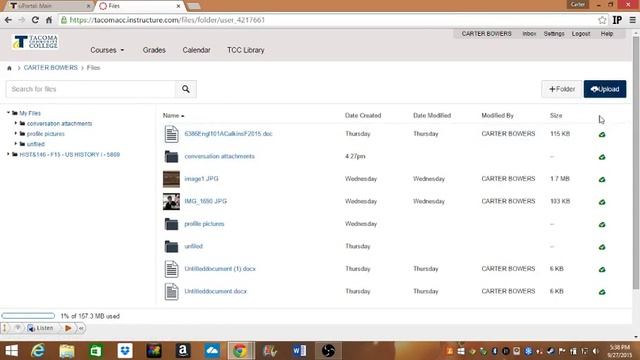Click the cloud icon for image1 JPG
Screen dimensions: 640x360
[x=602, y=179]
